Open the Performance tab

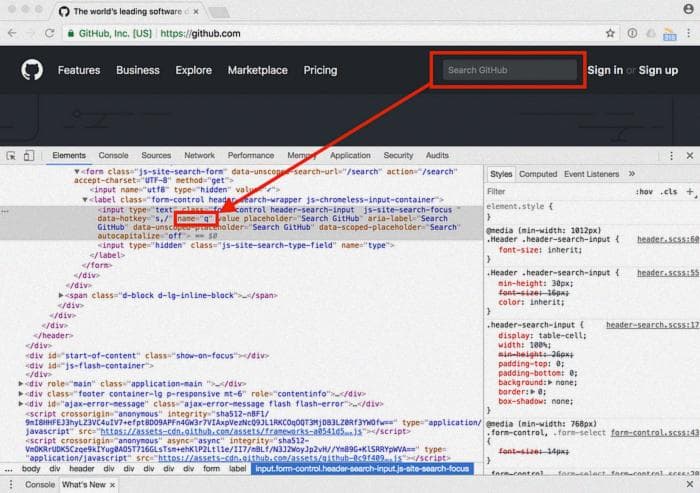click(x=251, y=155)
